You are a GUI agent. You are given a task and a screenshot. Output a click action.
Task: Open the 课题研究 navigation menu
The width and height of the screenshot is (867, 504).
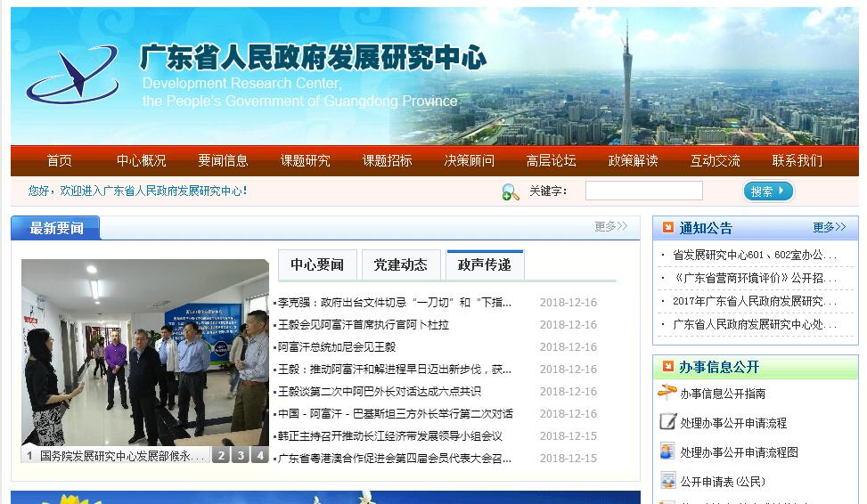[x=306, y=161]
